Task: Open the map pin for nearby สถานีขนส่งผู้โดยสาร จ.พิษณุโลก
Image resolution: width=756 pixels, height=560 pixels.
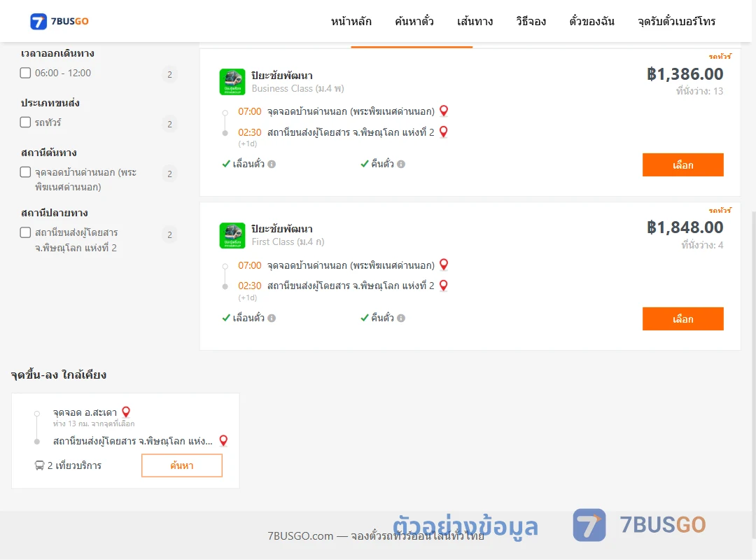Action: (223, 440)
